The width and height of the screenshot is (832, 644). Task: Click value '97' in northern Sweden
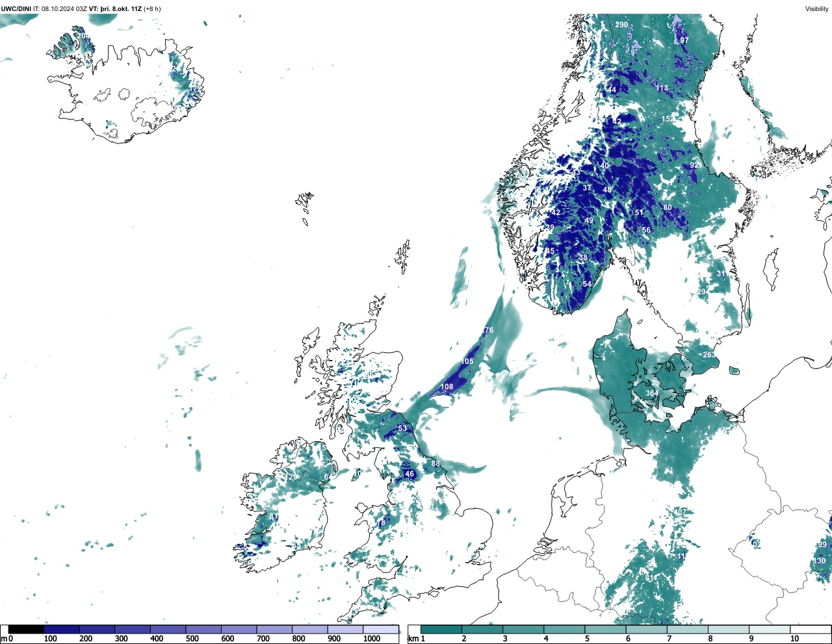[684, 40]
